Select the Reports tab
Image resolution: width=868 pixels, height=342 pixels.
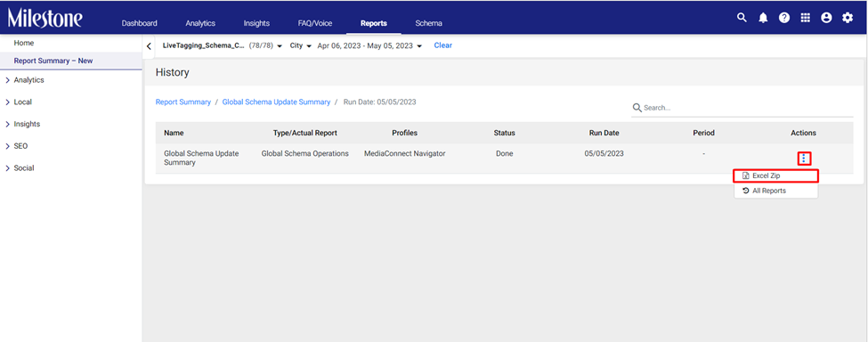pos(374,23)
